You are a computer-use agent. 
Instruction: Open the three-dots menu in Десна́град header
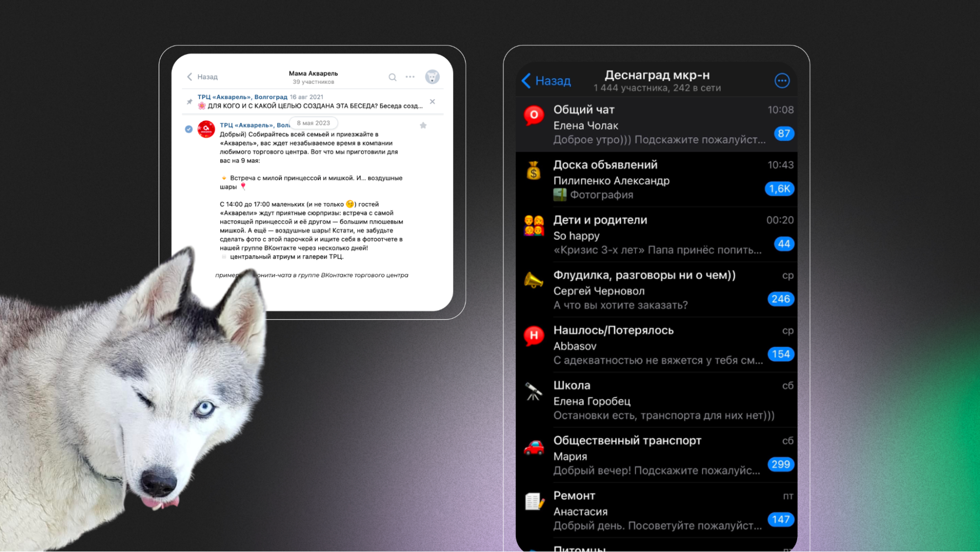pos(782,80)
